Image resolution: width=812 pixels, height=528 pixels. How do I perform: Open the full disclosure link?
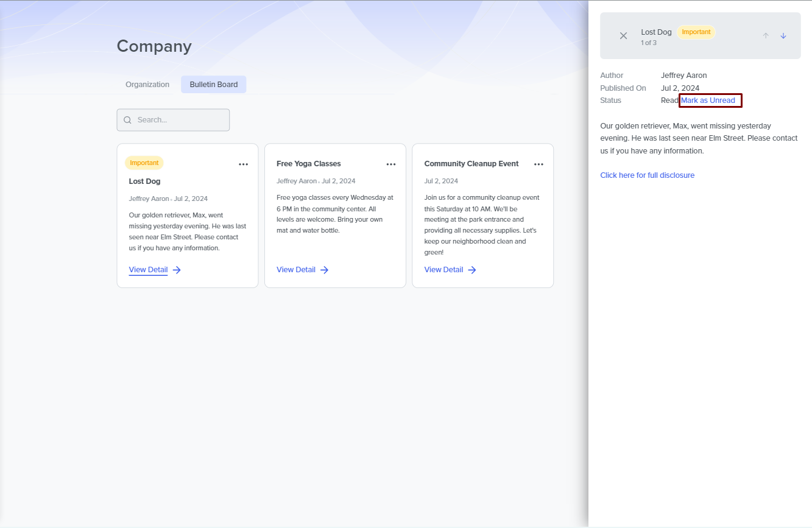(647, 175)
